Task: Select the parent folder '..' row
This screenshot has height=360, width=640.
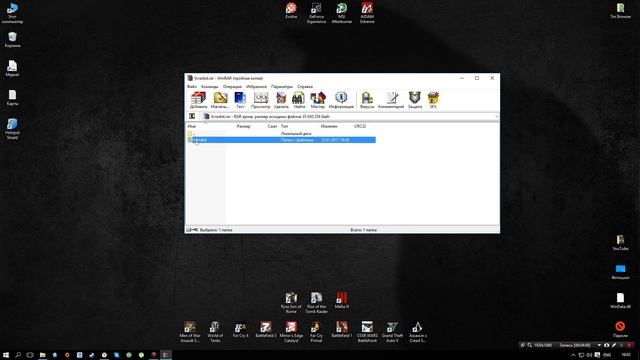Action: (281, 133)
